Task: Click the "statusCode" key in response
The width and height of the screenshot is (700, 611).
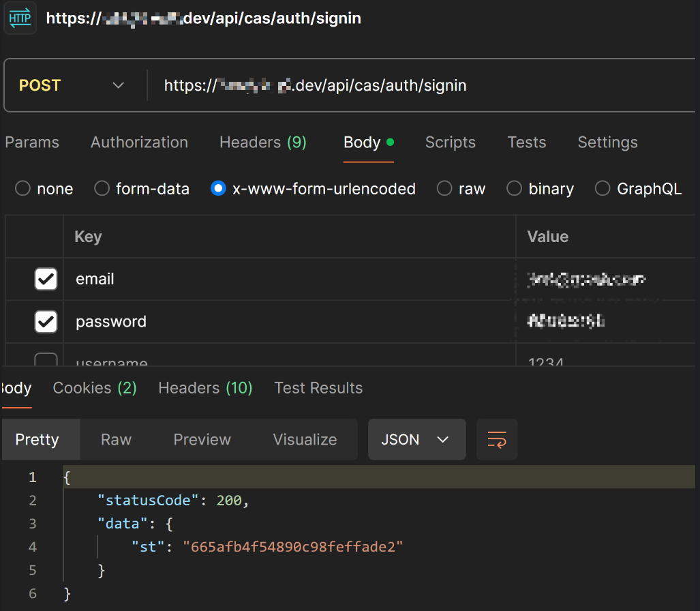Action: tap(148, 501)
